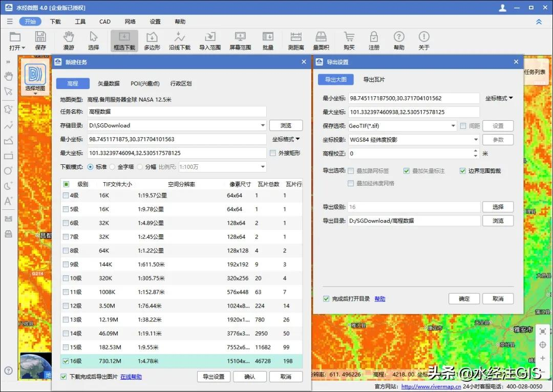Select the 标准 download mode radio
This screenshot has width=553, height=392.
click(x=90, y=167)
